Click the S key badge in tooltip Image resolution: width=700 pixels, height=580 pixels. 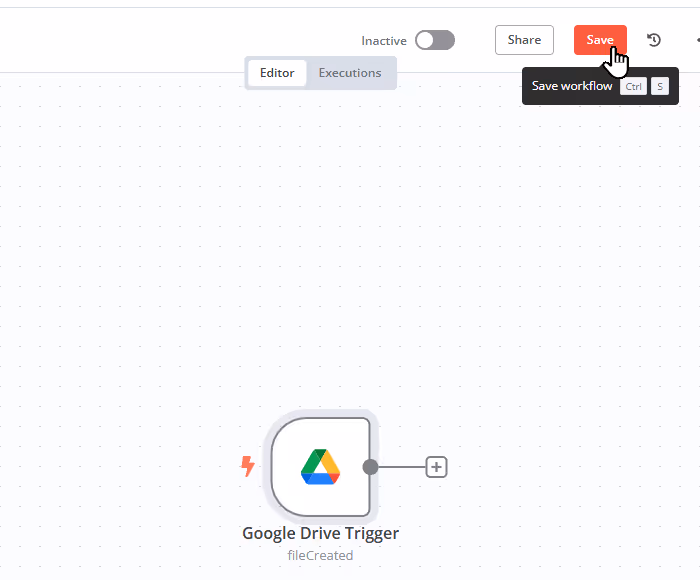(660, 87)
